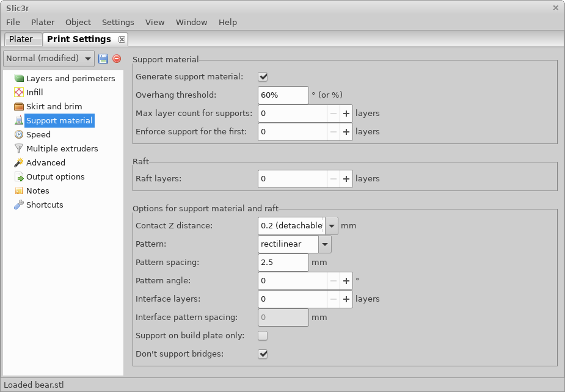Image resolution: width=565 pixels, height=392 pixels.
Task: Increase Enforce support for the first layers
Action: 346,132
